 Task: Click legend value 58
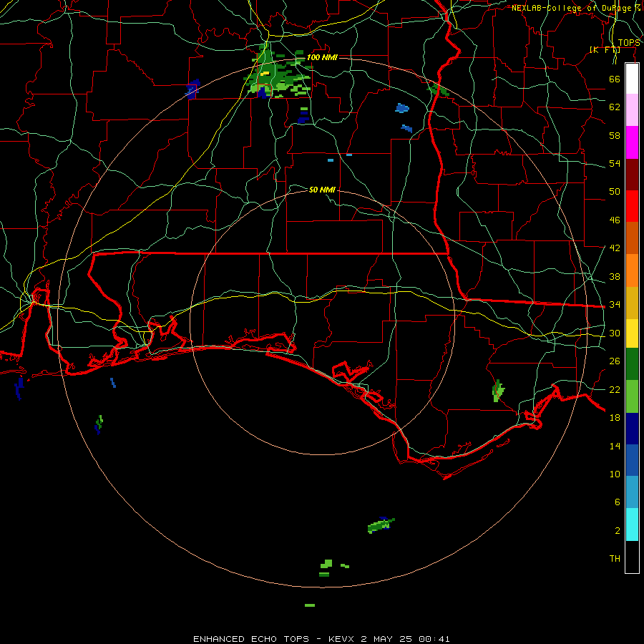615,135
